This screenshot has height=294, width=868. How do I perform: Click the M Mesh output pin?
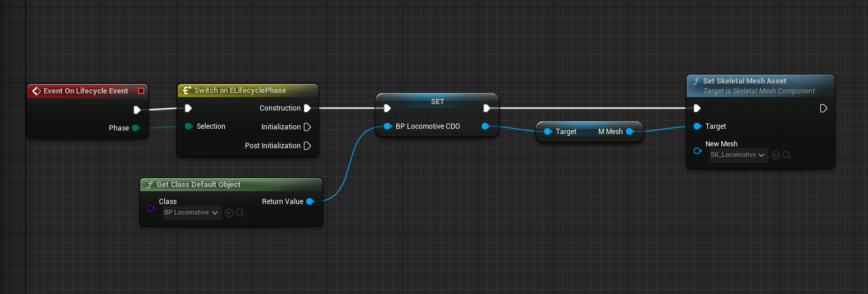[x=630, y=132]
